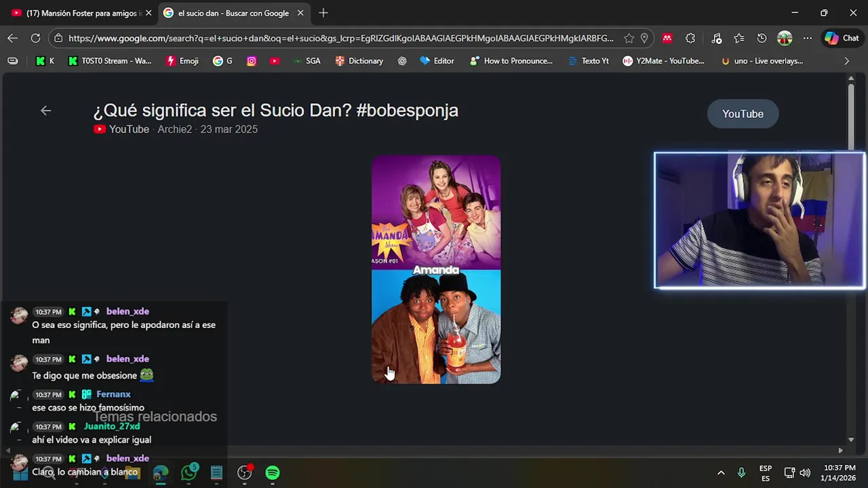Open the Amanda show video thumbnail
This screenshot has height=488, width=868.
(436, 270)
